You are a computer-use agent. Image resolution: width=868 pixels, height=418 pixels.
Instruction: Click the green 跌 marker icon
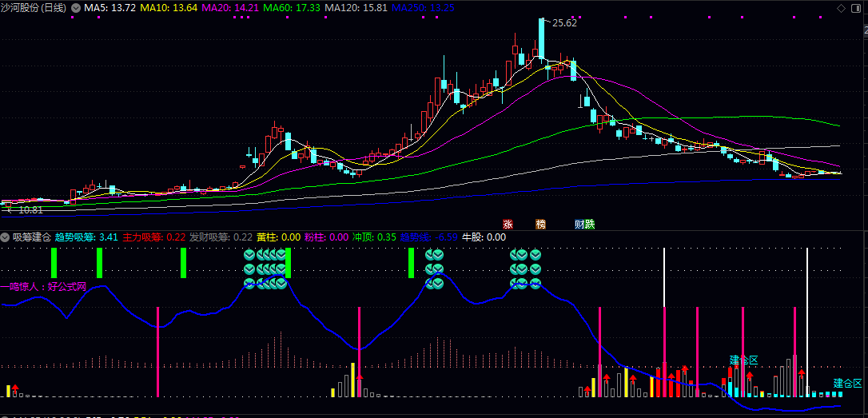tap(590, 224)
